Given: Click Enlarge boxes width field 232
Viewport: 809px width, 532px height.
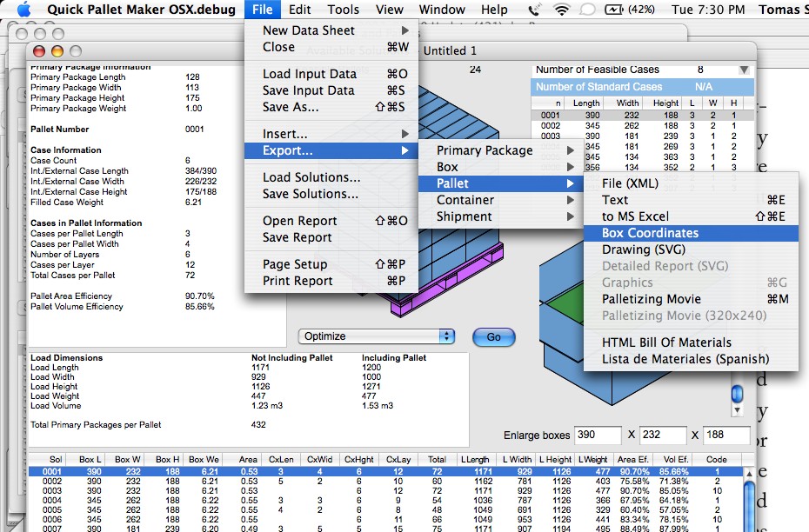Looking at the screenshot, I should [663, 436].
